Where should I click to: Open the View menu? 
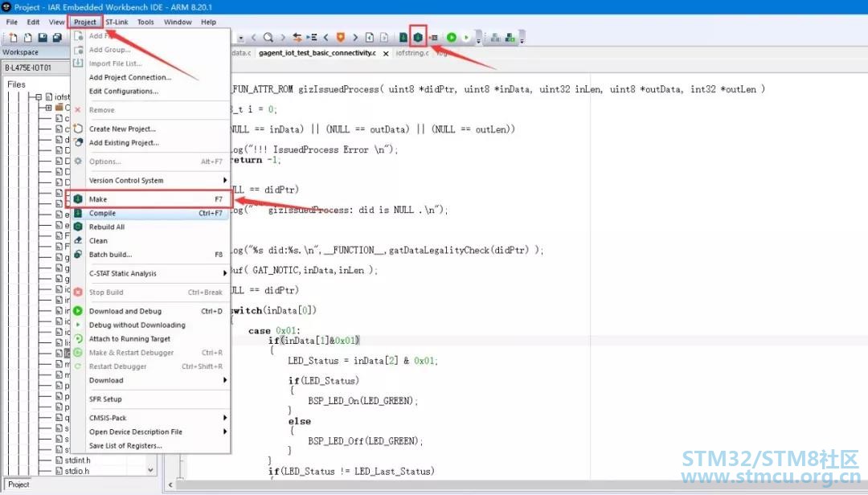pos(56,22)
